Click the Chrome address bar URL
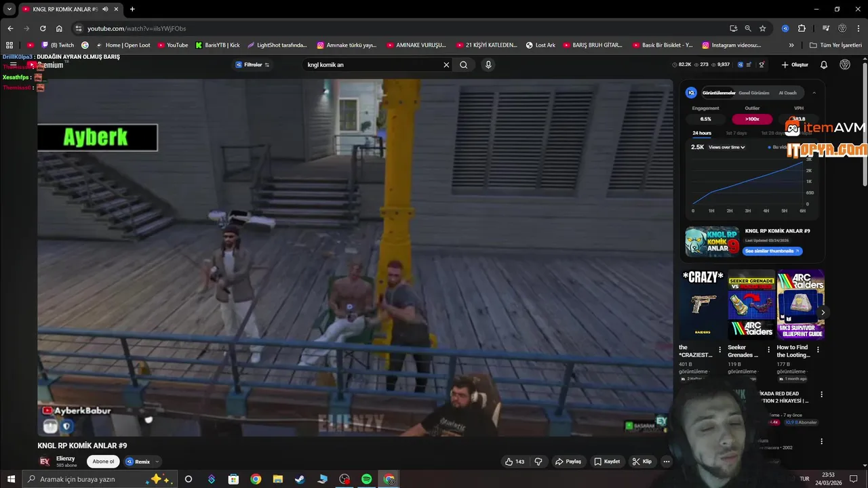 point(136,28)
